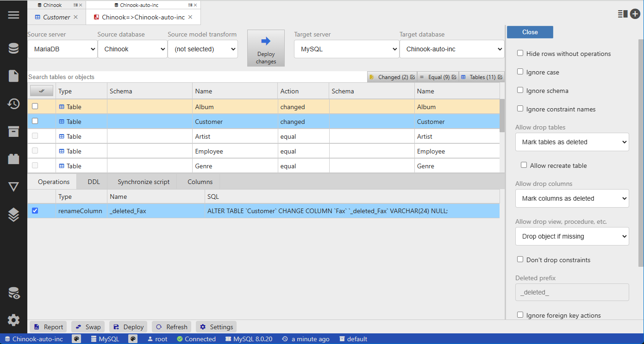The height and width of the screenshot is (344, 644).
Task: Open the saved files sidebar icon
Action: pyautogui.click(x=13, y=76)
